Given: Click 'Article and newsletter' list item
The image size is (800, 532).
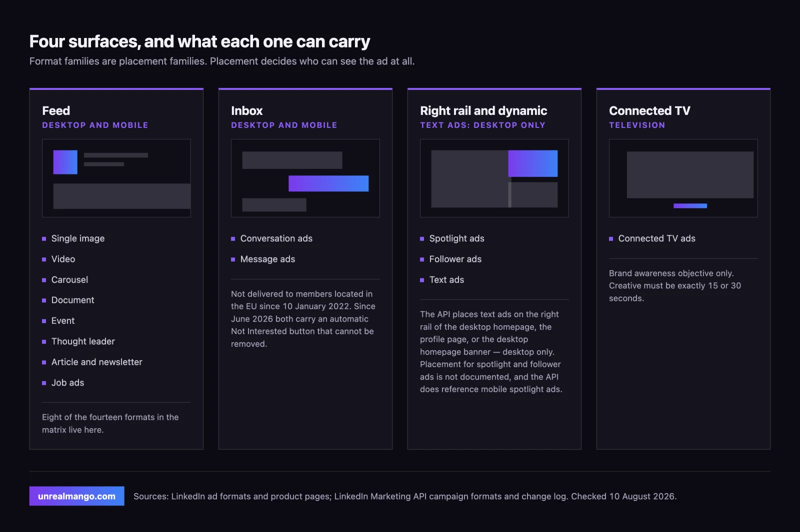Looking at the screenshot, I should tap(96, 362).
